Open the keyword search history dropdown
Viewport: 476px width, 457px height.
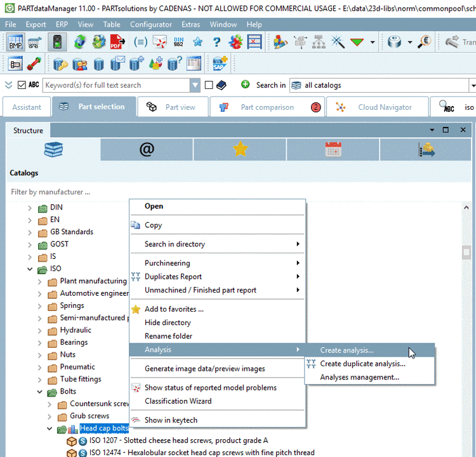[x=195, y=85]
